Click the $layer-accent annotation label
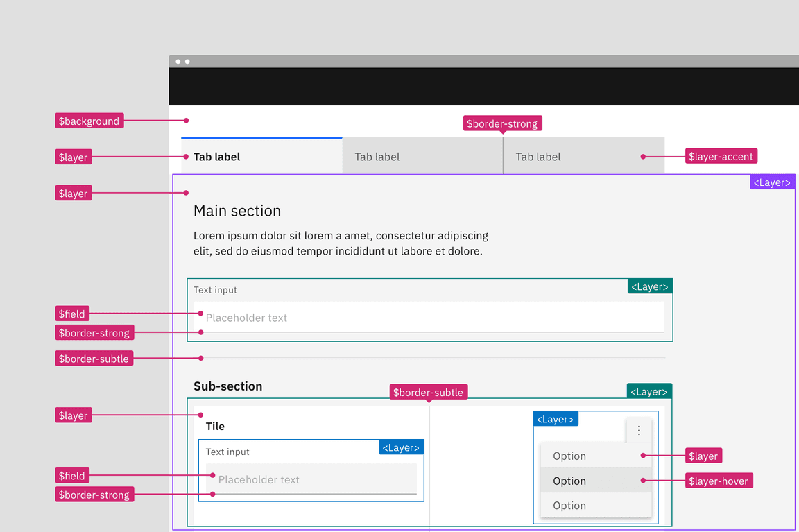Viewport: 799px width, 532px height. 721,156
